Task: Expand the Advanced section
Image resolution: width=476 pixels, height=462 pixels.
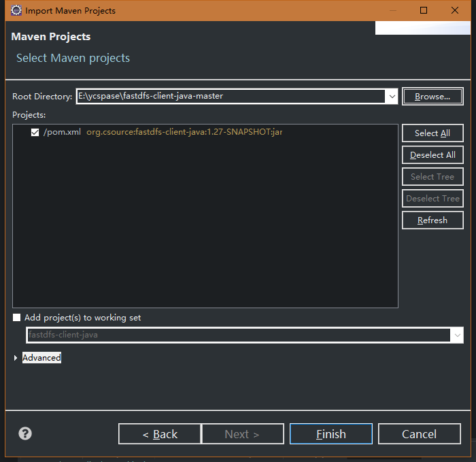Action: (x=16, y=358)
